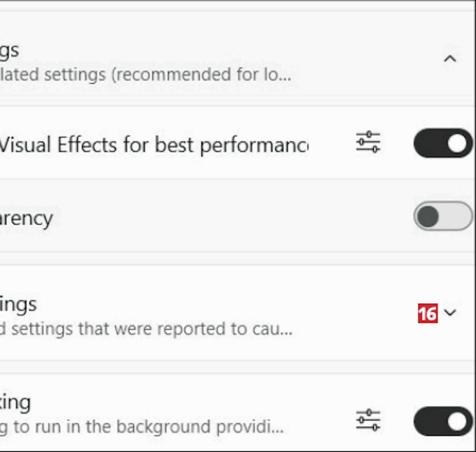Click empty space left of the 16 badge
476x452 pixels.
[x=355, y=313]
